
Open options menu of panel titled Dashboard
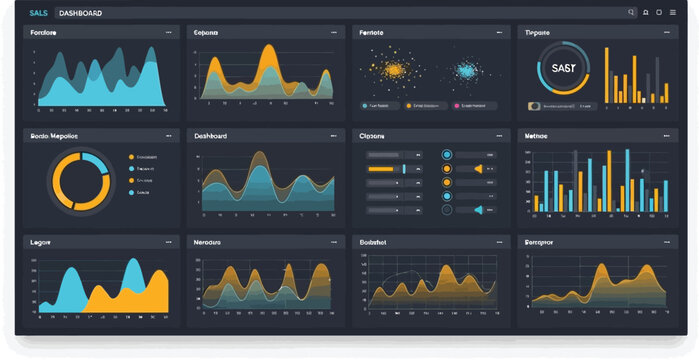333,136
